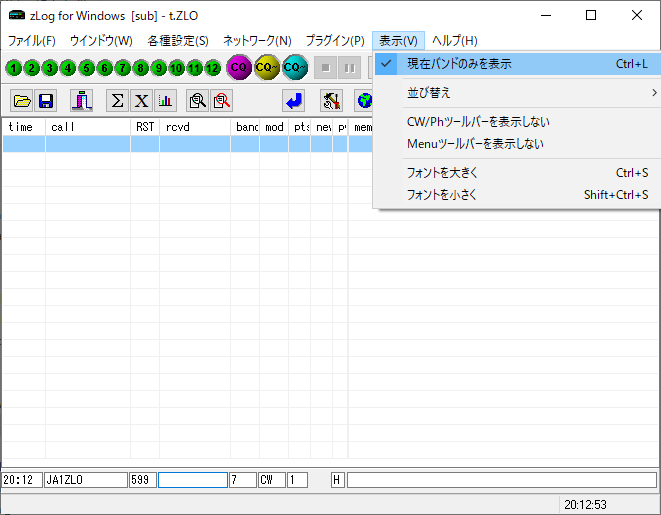Open the ネットワーク(N) menu
The height and width of the screenshot is (515, 661).
[257, 41]
